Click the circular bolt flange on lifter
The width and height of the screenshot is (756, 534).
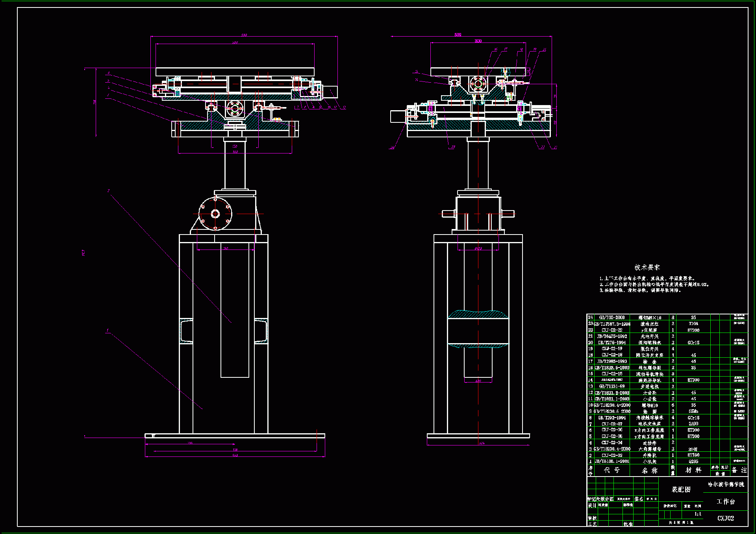click(x=215, y=214)
